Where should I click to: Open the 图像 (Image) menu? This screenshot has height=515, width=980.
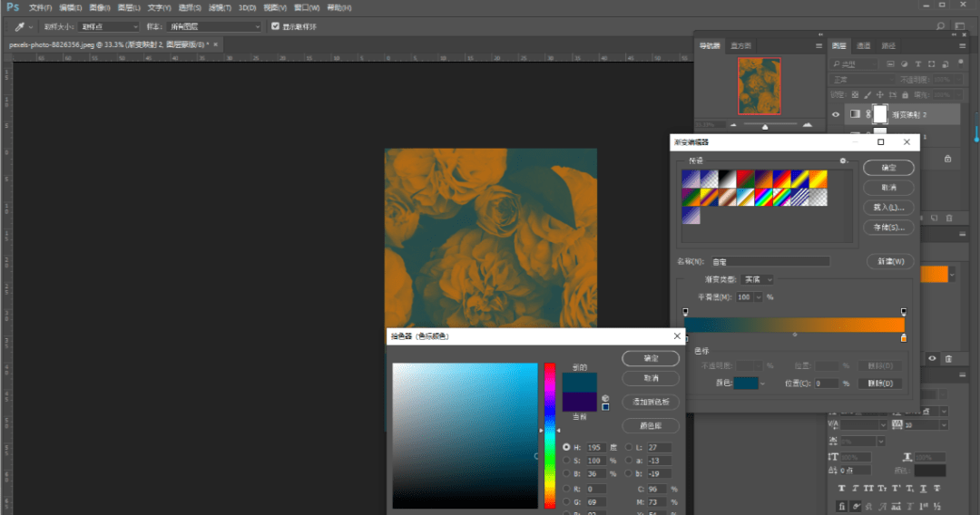coord(100,7)
